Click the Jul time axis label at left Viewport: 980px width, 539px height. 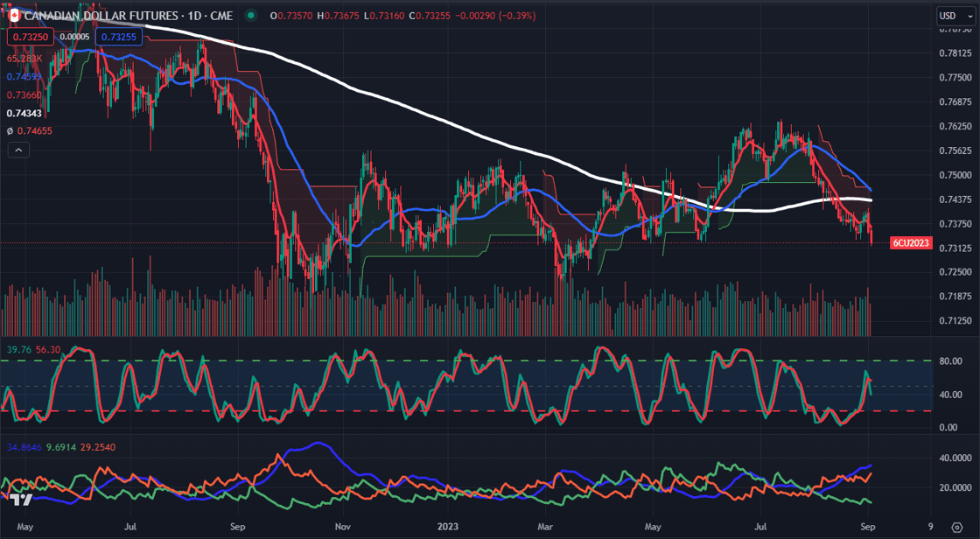pos(130,527)
